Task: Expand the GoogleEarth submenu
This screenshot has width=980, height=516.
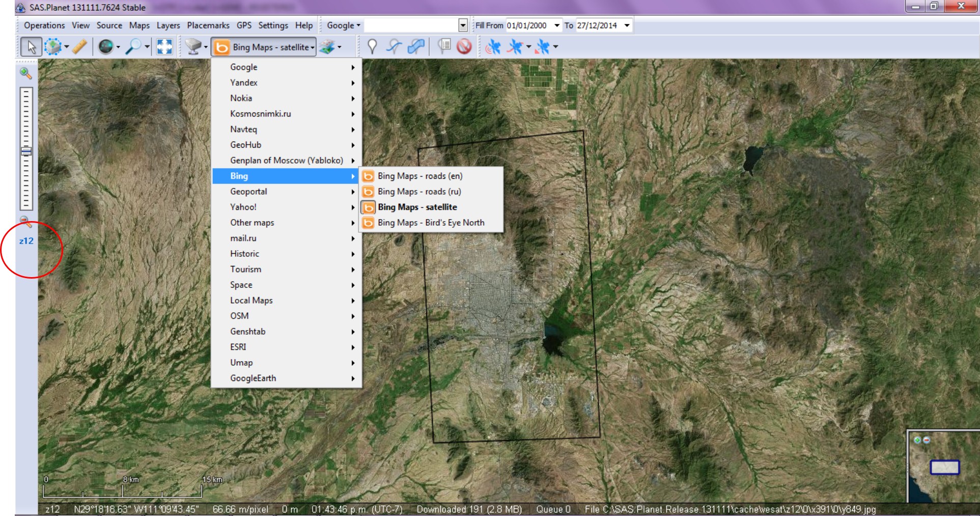Action: (287, 378)
